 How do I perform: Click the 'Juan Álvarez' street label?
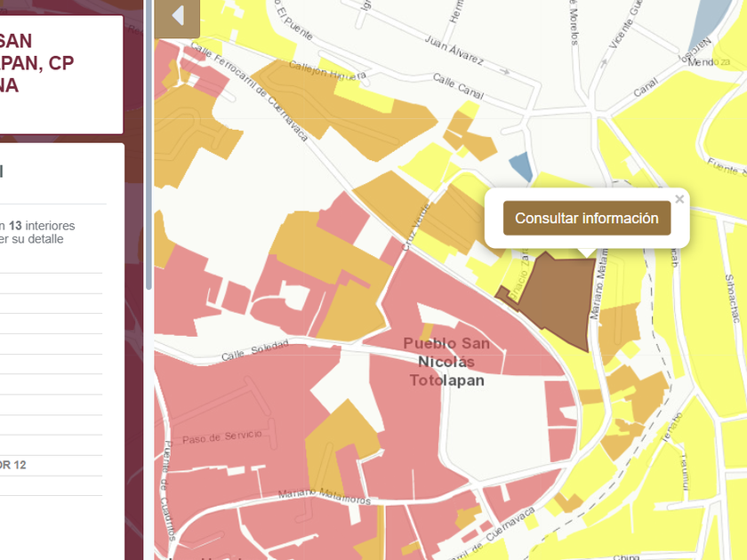tap(454, 50)
